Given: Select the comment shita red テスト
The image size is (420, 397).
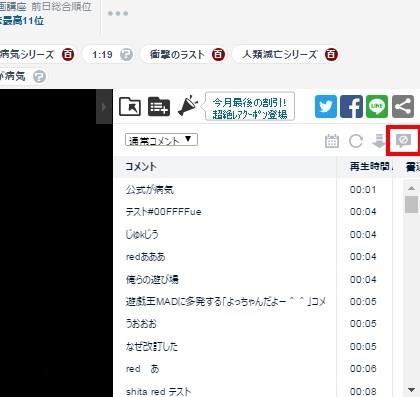Looking at the screenshot, I should click(x=159, y=391).
